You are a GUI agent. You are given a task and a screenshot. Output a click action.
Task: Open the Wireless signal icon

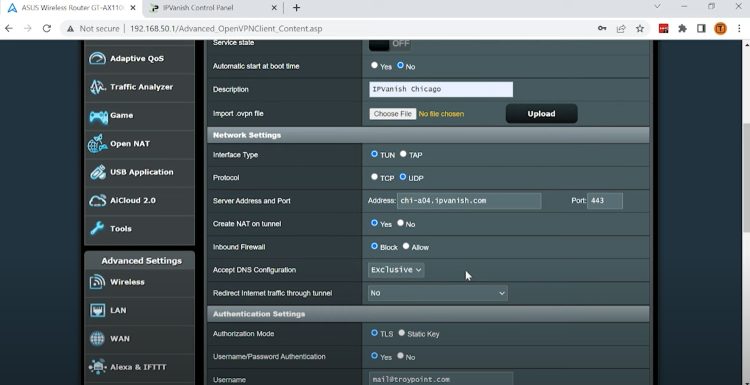pyautogui.click(x=97, y=282)
